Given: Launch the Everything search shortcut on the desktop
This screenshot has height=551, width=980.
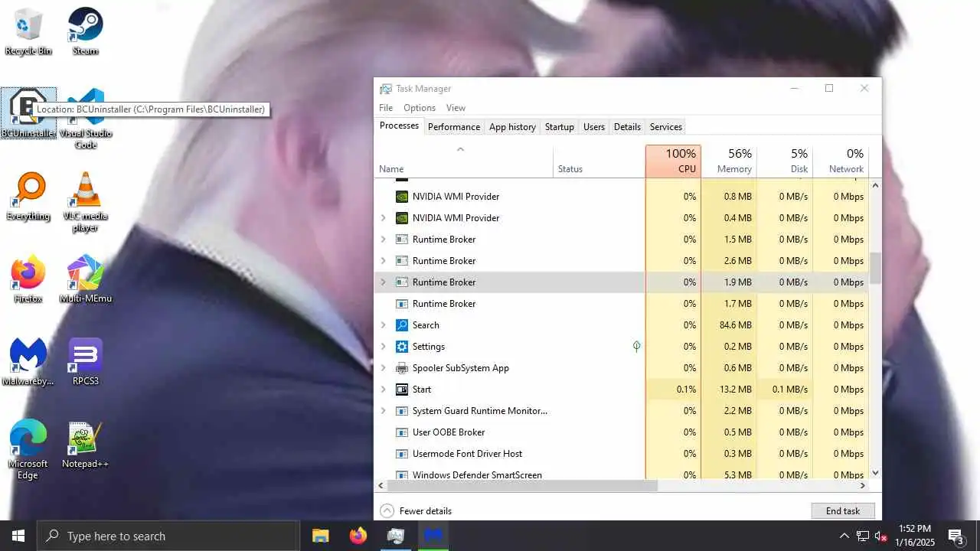Looking at the screenshot, I should pos(28,197).
